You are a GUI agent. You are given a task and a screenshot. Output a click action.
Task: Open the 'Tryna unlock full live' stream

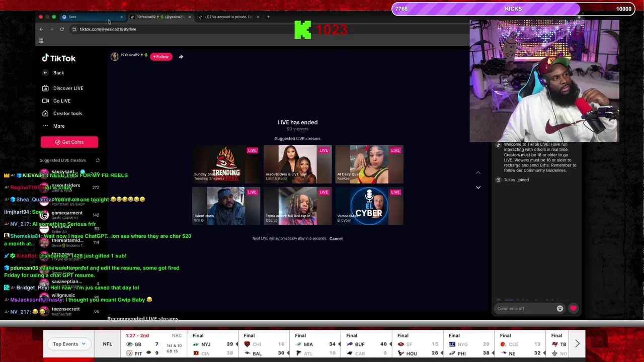tap(297, 206)
